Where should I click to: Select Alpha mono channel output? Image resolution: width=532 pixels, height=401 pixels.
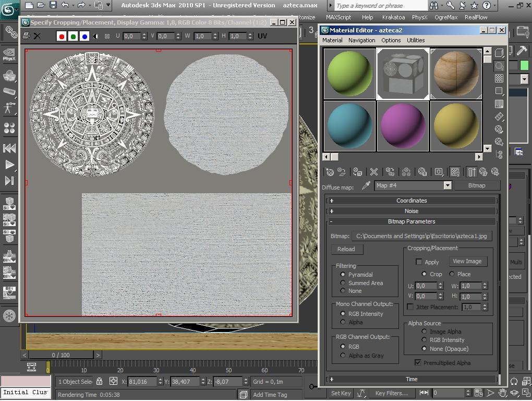pyautogui.click(x=343, y=322)
